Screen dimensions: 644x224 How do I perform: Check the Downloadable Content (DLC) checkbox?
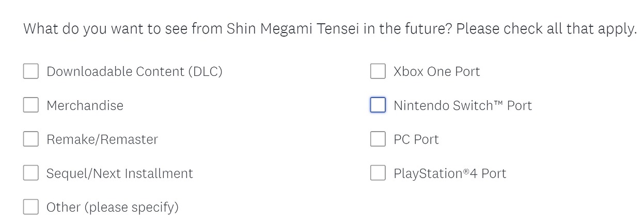click(31, 71)
